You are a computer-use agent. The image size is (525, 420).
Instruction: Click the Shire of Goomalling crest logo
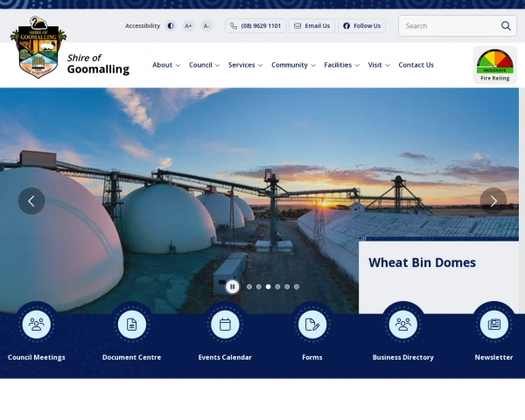point(38,47)
